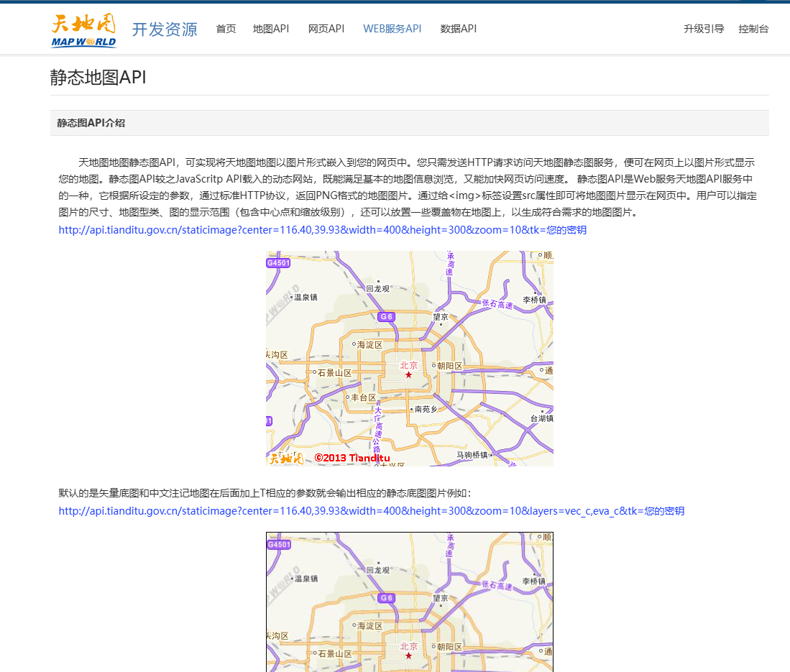Screen dimensions: 790x672
Task: Click the red star Beijing marker on first map
Action: pos(408,374)
